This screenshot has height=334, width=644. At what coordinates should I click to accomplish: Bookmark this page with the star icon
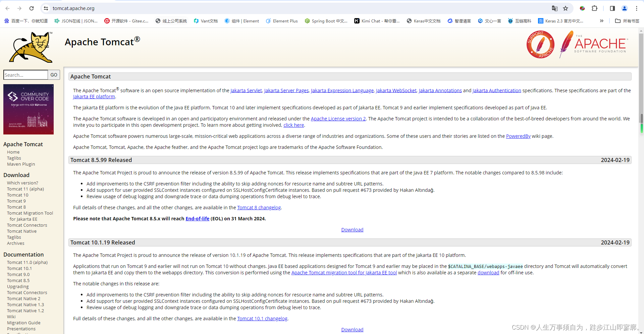(x=566, y=8)
